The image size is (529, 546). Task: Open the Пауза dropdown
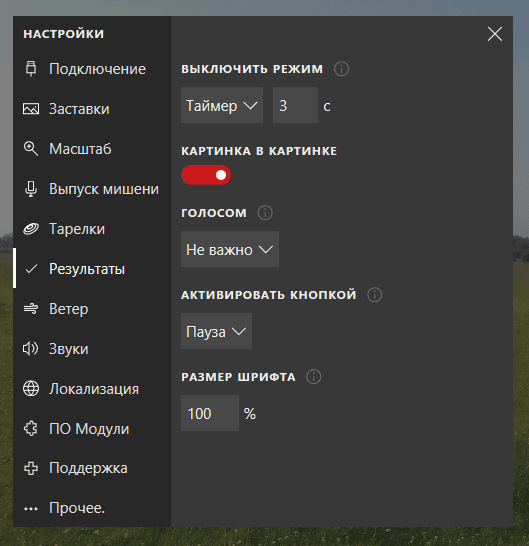point(216,331)
